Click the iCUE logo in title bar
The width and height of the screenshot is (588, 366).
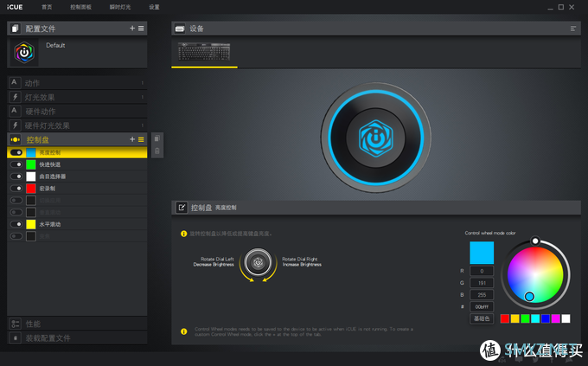point(15,7)
